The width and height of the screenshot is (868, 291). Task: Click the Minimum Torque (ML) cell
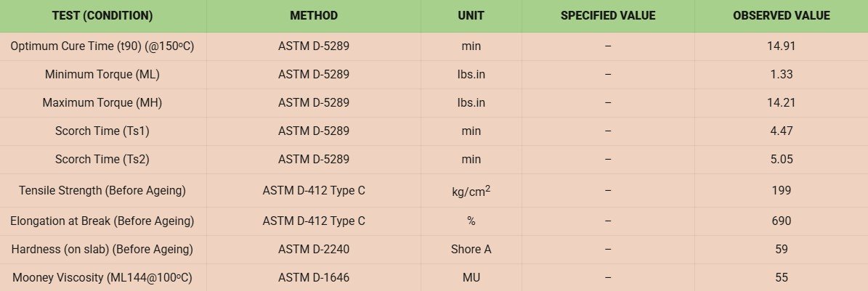pyautogui.click(x=102, y=75)
